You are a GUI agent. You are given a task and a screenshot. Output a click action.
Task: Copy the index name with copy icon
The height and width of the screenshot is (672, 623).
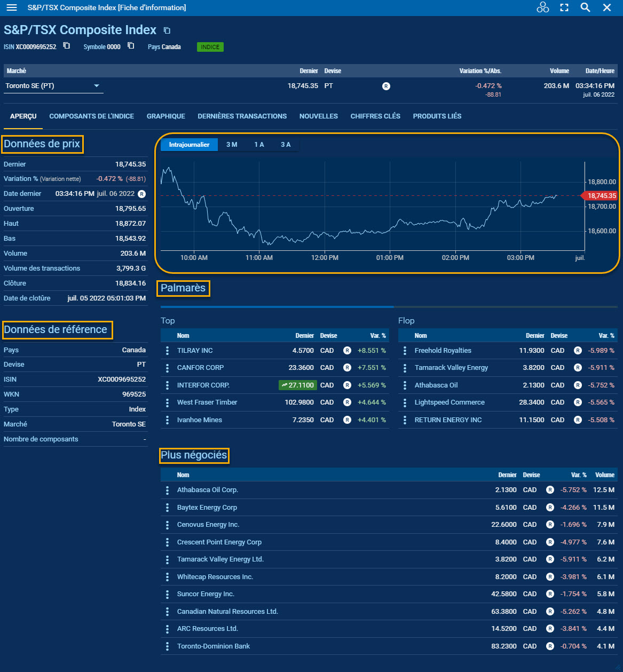(x=167, y=30)
